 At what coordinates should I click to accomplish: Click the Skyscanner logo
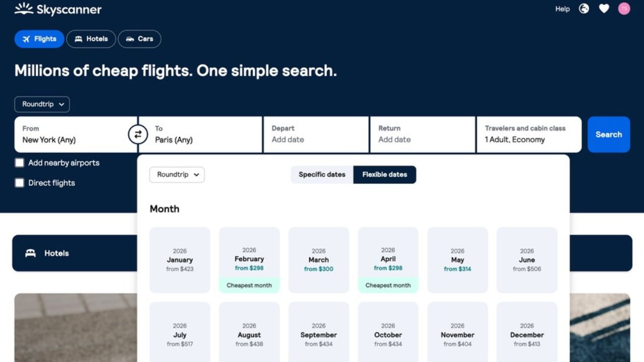point(57,9)
